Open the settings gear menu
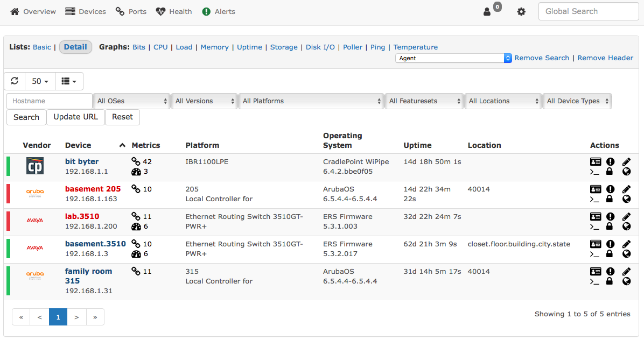The image size is (644, 340). tap(521, 11)
